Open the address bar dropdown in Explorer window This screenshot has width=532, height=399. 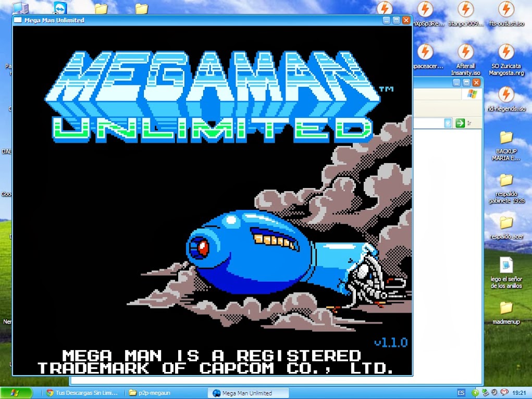tap(448, 123)
